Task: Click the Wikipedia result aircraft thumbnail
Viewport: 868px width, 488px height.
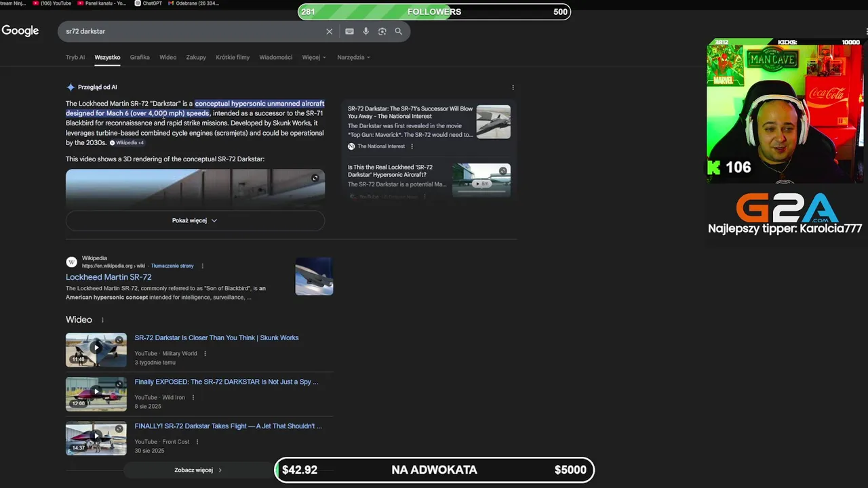Action: [314, 277]
